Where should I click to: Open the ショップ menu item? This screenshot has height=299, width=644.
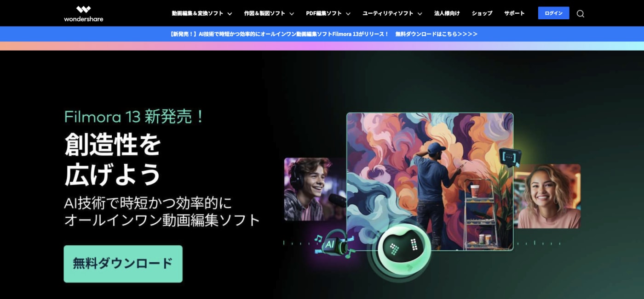click(x=481, y=13)
